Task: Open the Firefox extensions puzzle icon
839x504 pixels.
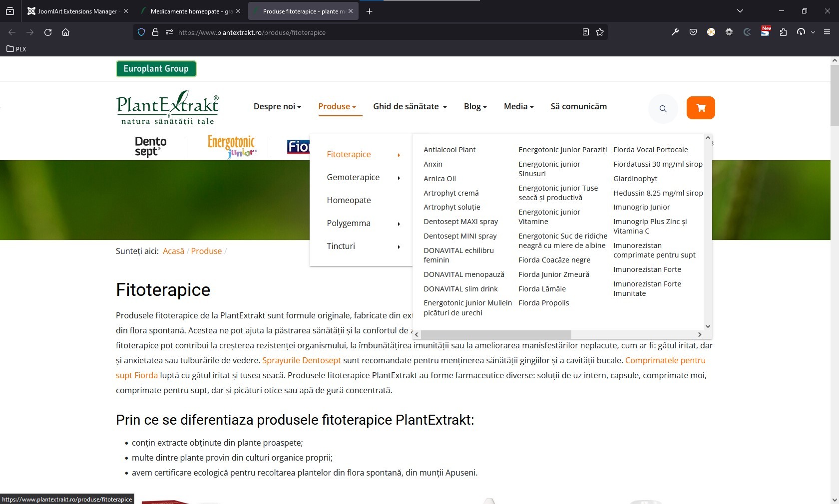Action: 783,32
